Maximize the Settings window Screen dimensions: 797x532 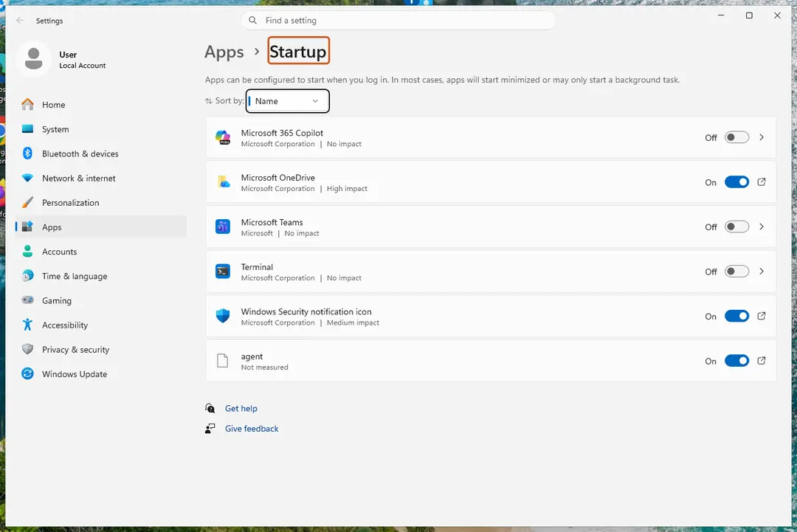(x=749, y=15)
